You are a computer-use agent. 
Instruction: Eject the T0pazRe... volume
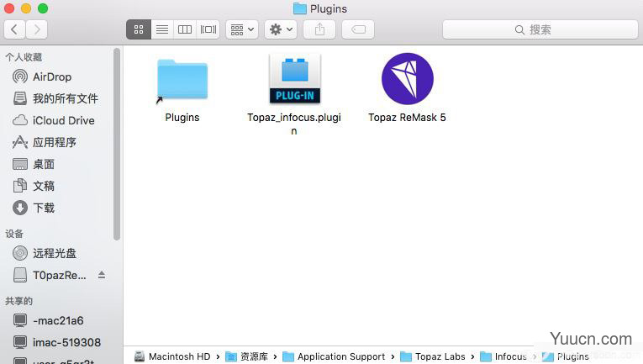click(102, 275)
